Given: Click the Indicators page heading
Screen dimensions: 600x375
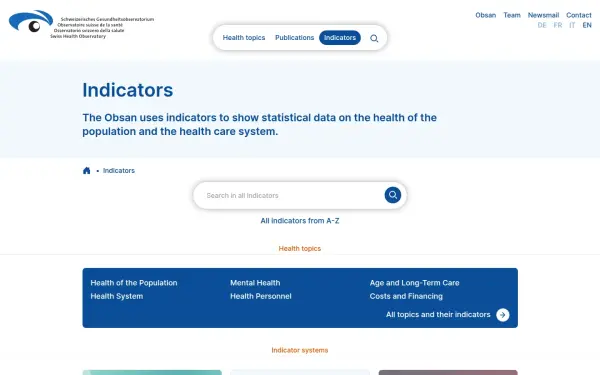Looking at the screenshot, I should point(128,90).
